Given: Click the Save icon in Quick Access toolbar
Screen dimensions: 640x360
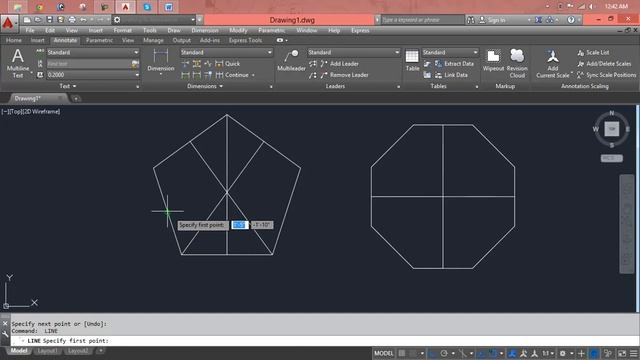Looking at the screenshot, I should point(49,20).
